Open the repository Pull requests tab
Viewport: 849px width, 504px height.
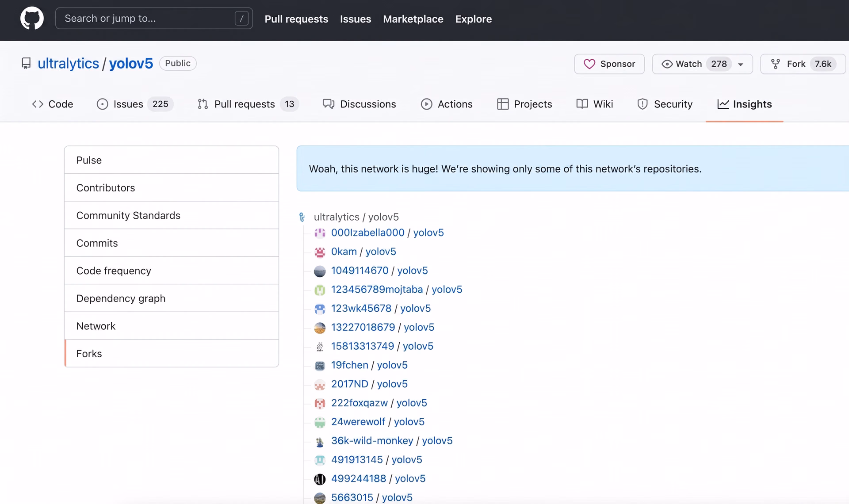pyautogui.click(x=249, y=104)
